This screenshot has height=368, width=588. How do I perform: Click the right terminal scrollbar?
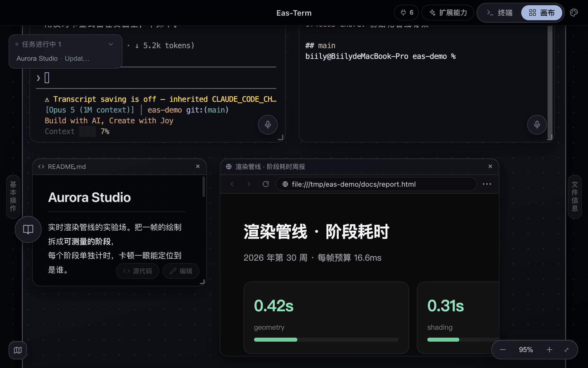(550, 83)
